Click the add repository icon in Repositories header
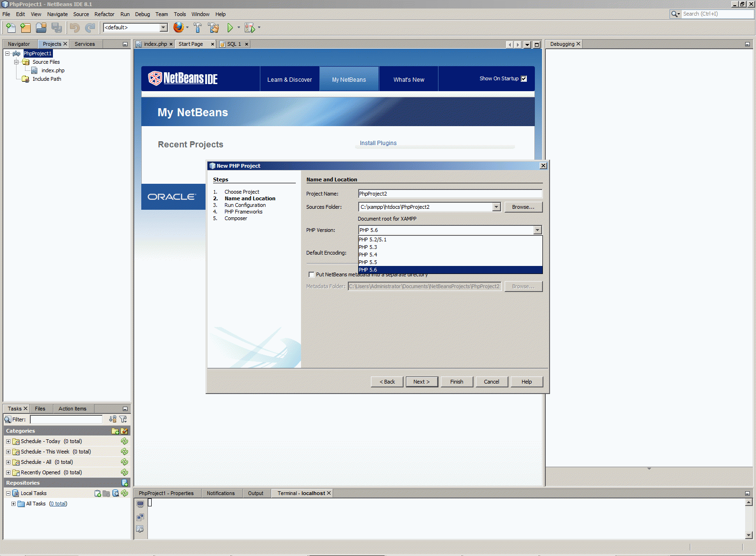 pos(125,483)
